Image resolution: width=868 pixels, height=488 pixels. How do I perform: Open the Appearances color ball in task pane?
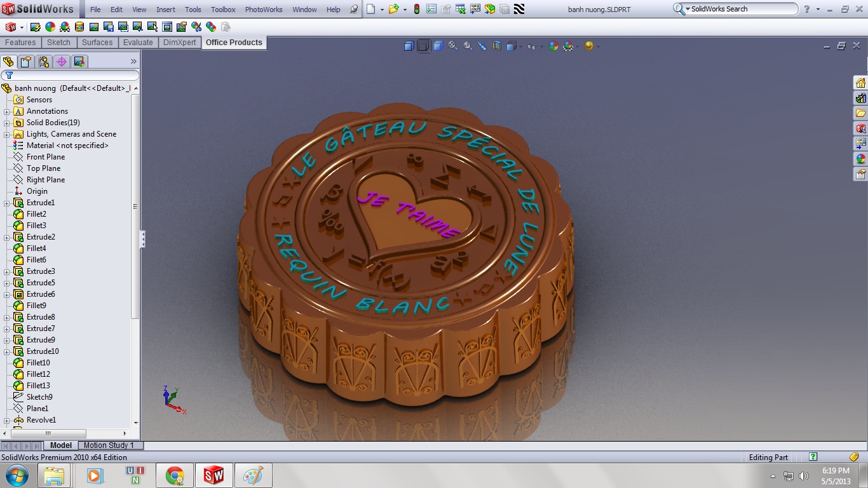click(860, 159)
